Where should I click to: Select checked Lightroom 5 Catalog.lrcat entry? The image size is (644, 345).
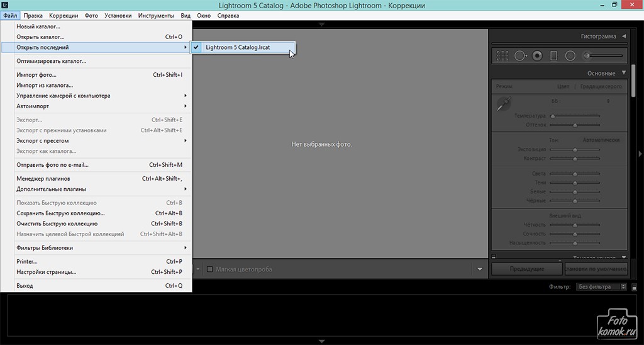238,47
